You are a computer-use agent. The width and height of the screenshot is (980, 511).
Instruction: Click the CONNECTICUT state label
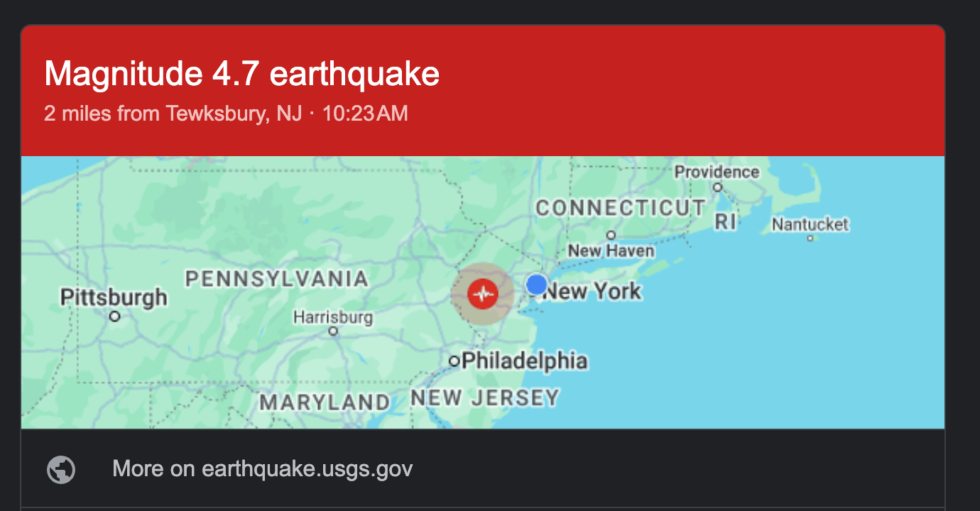click(621, 208)
